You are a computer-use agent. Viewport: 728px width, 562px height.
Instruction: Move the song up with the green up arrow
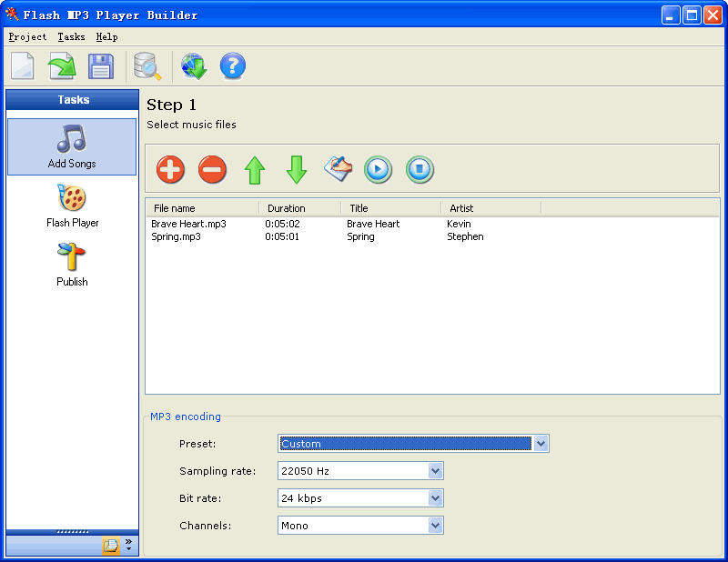point(255,170)
